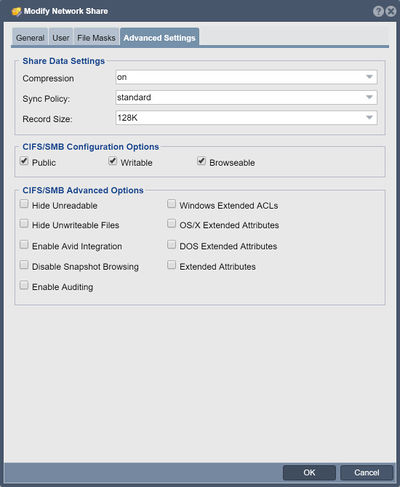
Task: Turn on Enable Auditing checkbox
Action: 24,285
